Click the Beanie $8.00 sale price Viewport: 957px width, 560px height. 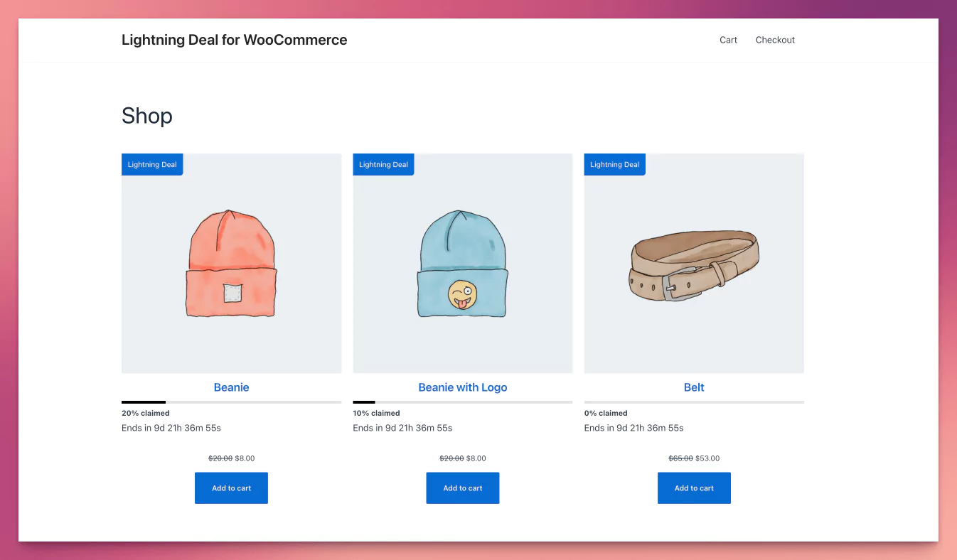pos(245,458)
